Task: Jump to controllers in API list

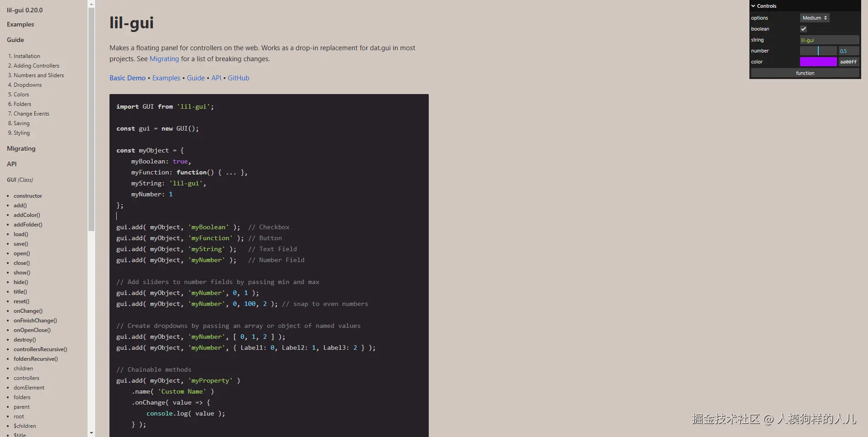Action: tap(26, 378)
